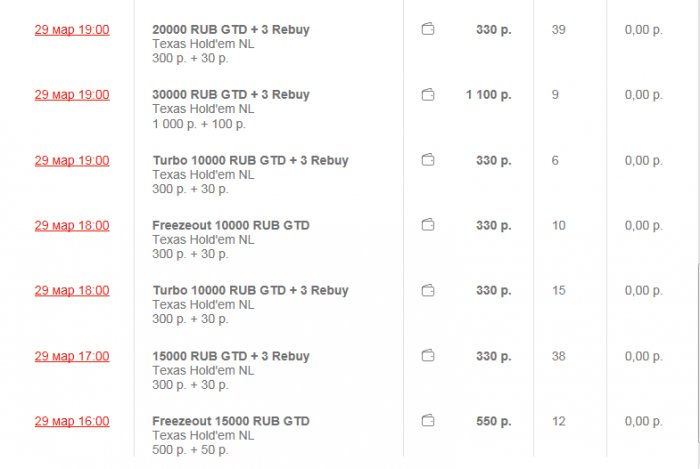Open date link for 20000 RUB GTD tournament
Screen dimensions: 700x469
coord(72,30)
